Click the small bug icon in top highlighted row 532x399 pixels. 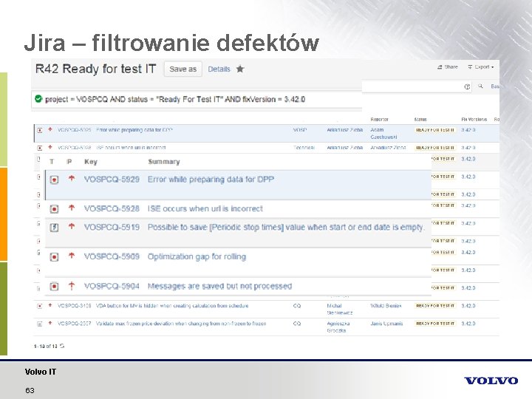click(40, 130)
